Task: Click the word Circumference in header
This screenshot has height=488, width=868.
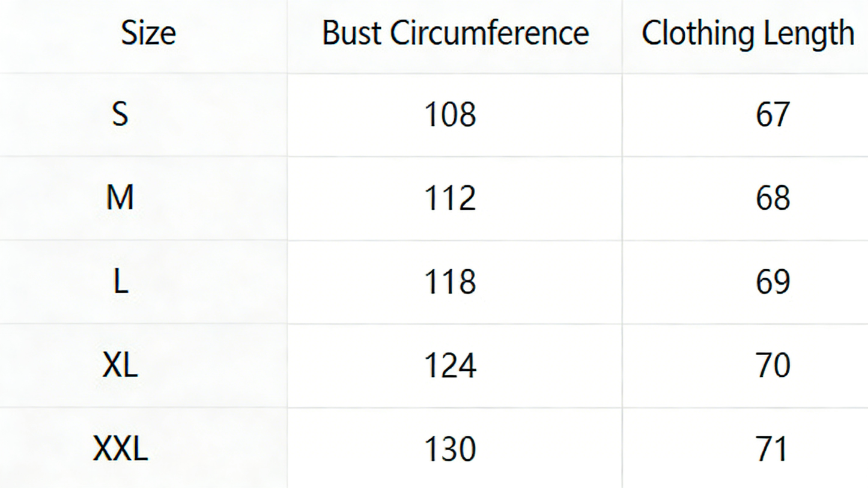Action: click(490, 33)
